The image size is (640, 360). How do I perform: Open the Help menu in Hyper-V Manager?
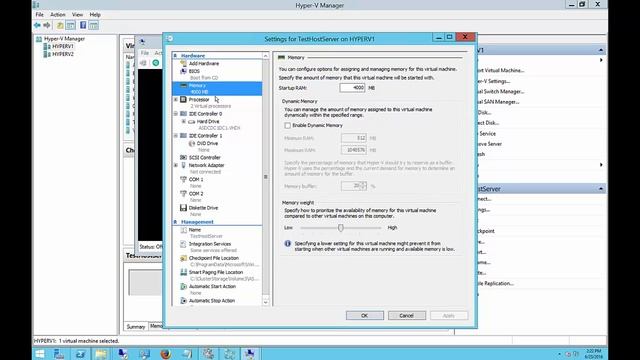point(95,15)
